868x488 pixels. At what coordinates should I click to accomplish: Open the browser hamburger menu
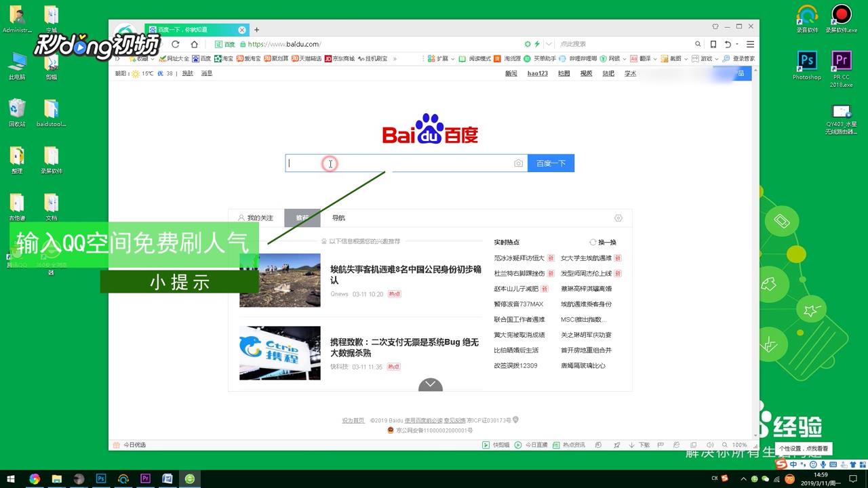pyautogui.click(x=750, y=44)
